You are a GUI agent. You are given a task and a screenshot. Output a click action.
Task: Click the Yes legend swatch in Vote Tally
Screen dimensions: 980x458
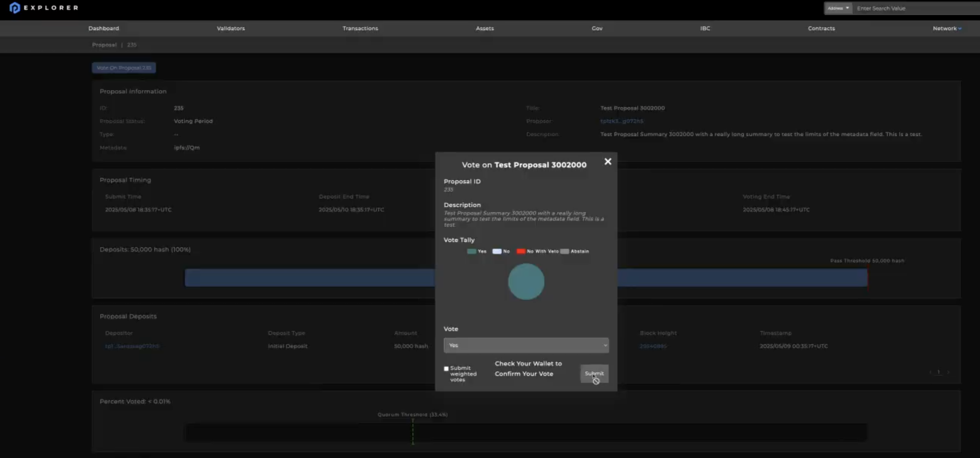471,251
